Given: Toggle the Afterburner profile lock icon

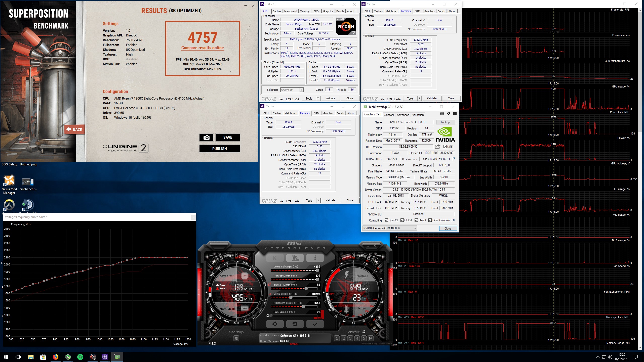Looking at the screenshot, I should (364, 332).
